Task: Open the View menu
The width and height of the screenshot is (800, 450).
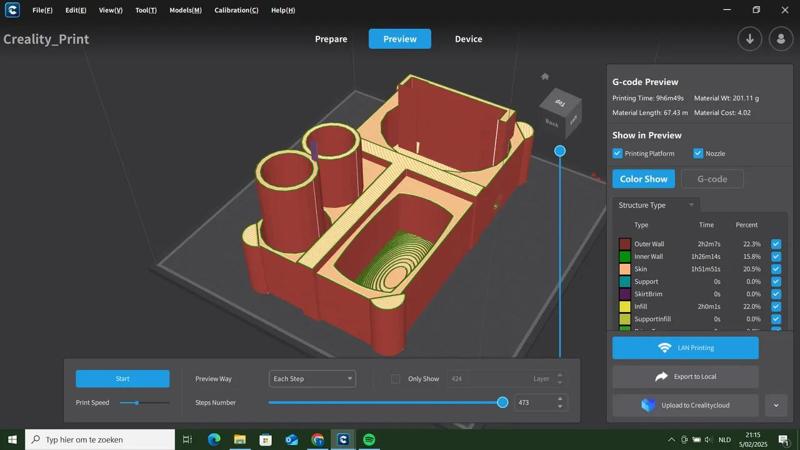Action: [111, 10]
